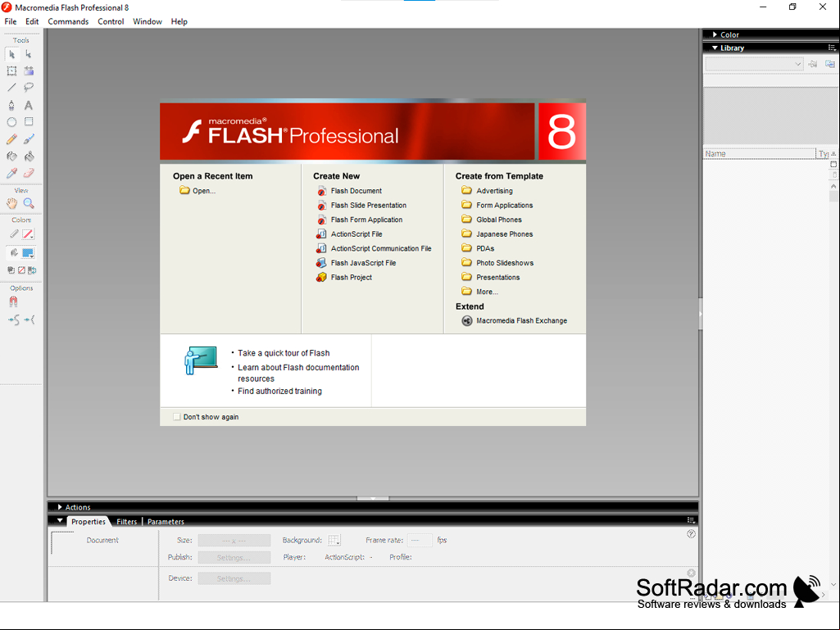Select the Pencil tool
Viewport: 840px width, 630px height.
11,139
